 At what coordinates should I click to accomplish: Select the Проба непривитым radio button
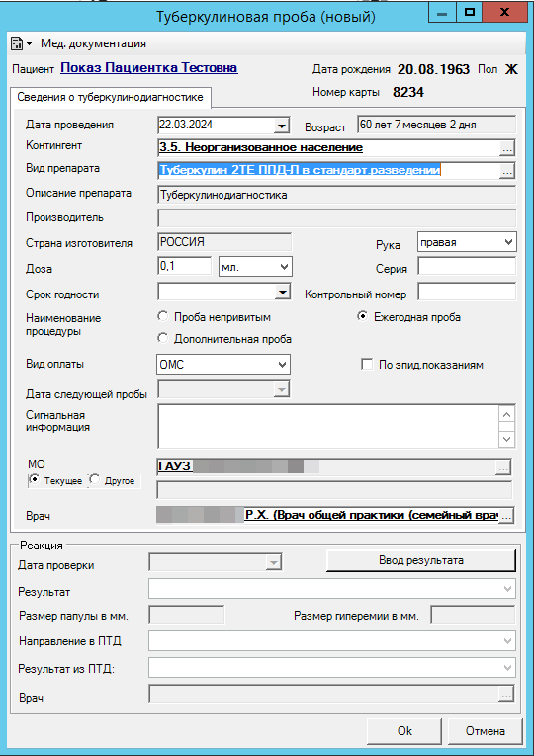163,317
